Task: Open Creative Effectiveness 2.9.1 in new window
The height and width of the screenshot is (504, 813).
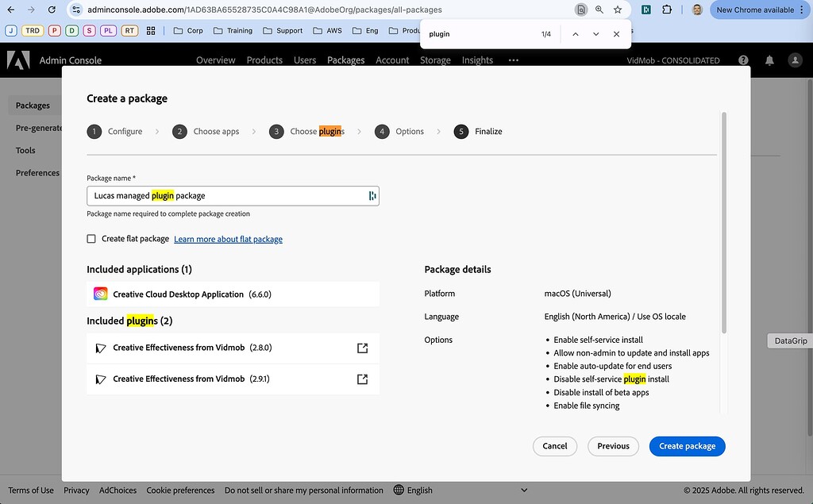Action: tap(362, 379)
